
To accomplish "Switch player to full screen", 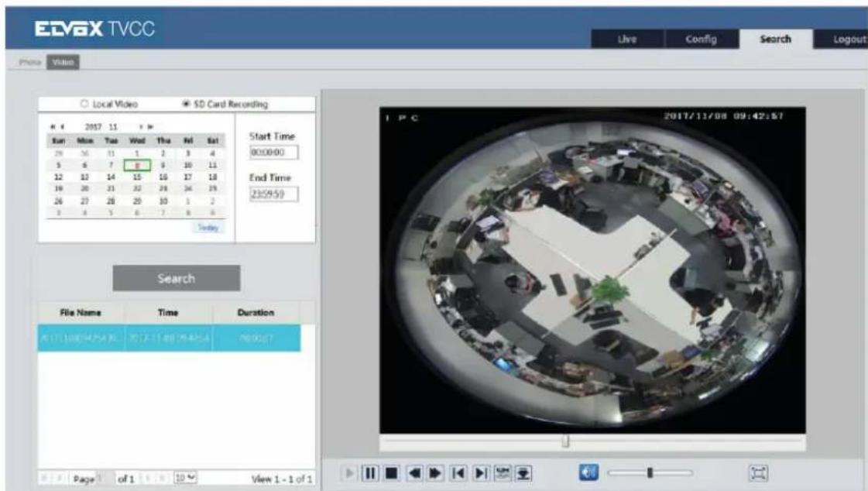I will [758, 472].
